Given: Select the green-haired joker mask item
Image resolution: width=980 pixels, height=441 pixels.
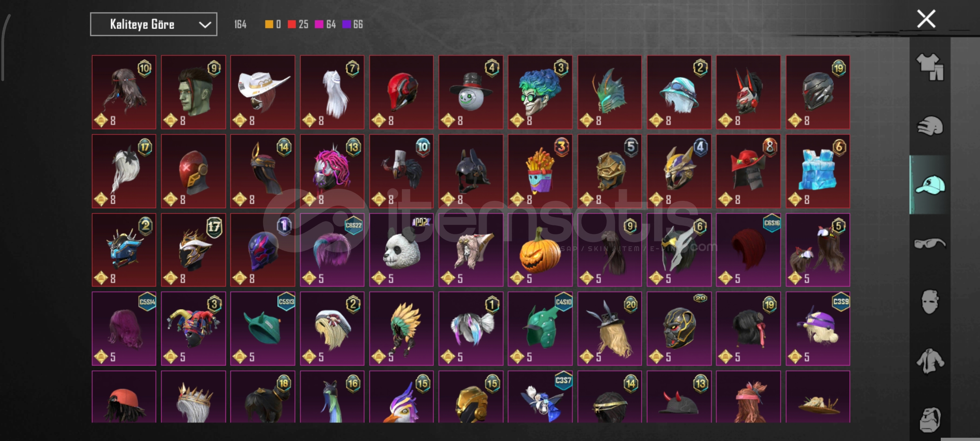Looking at the screenshot, I should [x=540, y=92].
